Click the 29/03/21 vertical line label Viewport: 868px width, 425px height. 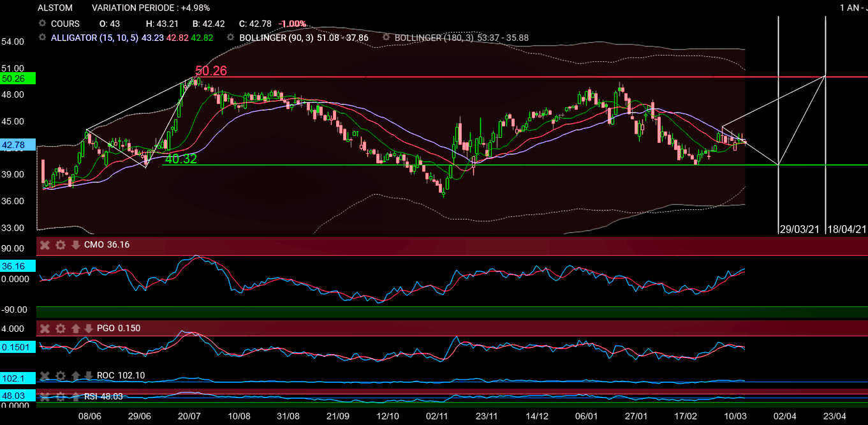pos(801,228)
